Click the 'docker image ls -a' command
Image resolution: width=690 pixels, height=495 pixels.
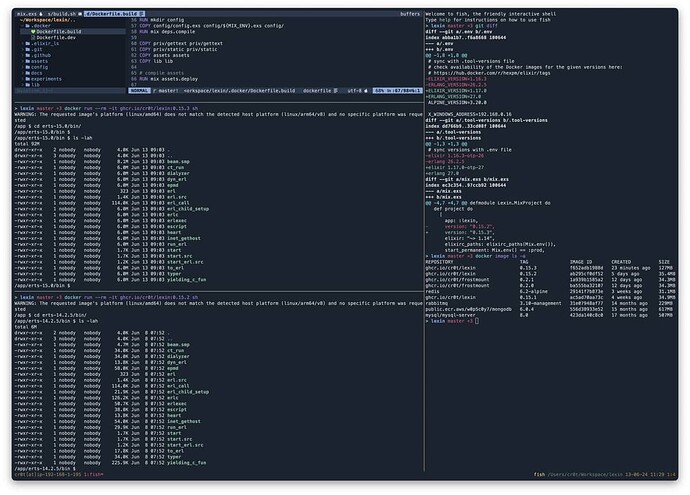tap(500, 256)
